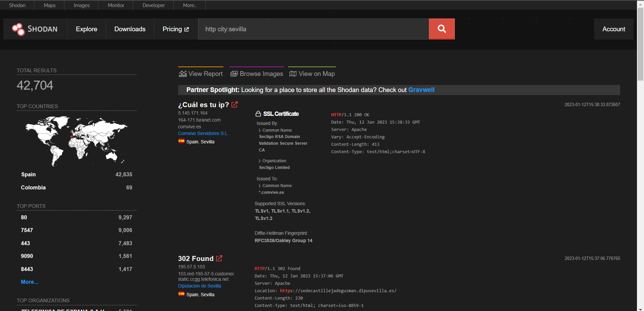Open the 302 Found result title
Image resolution: width=644 pixels, height=311 pixels.
click(x=196, y=259)
